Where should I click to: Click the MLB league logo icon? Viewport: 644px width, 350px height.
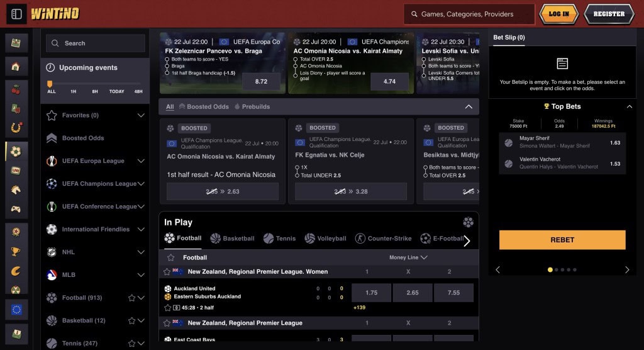[x=52, y=274]
